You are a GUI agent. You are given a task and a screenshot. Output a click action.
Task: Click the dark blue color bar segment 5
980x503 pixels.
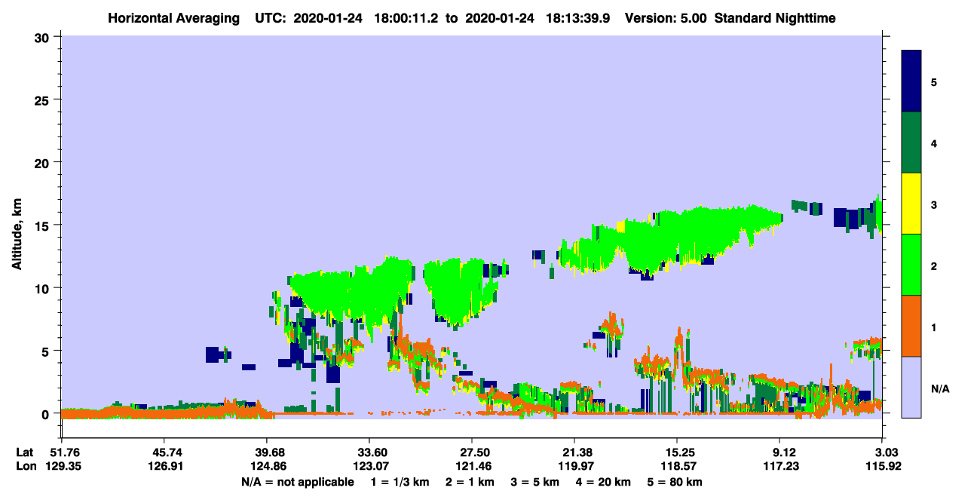(x=911, y=81)
